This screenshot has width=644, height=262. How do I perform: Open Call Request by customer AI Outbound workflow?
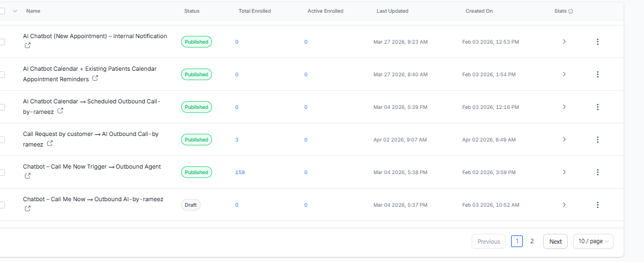(x=91, y=139)
